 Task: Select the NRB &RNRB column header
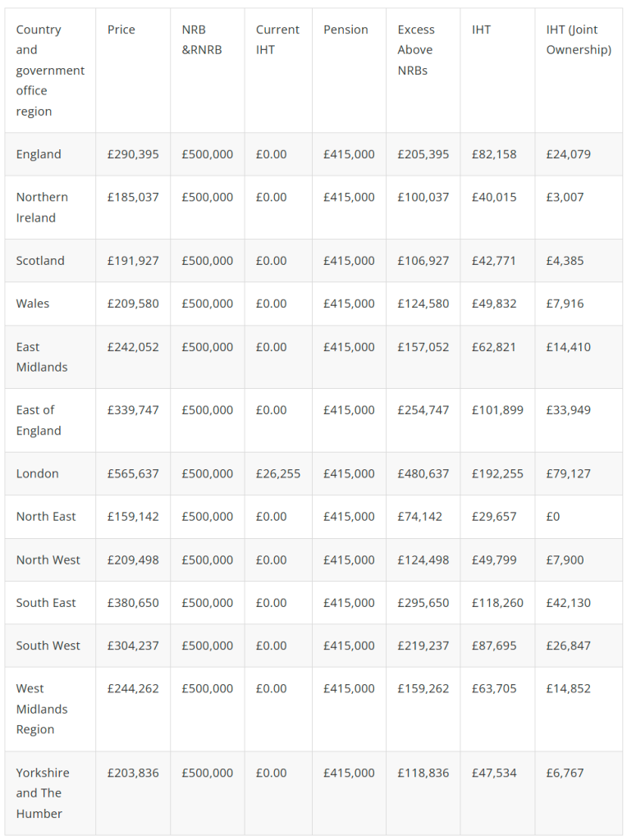coord(202,39)
